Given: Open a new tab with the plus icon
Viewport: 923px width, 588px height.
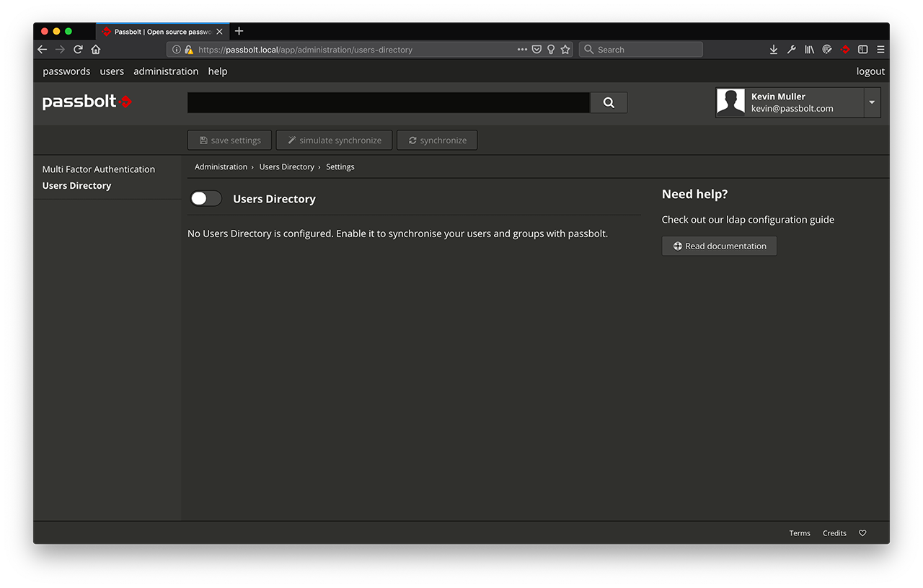Looking at the screenshot, I should 239,31.
